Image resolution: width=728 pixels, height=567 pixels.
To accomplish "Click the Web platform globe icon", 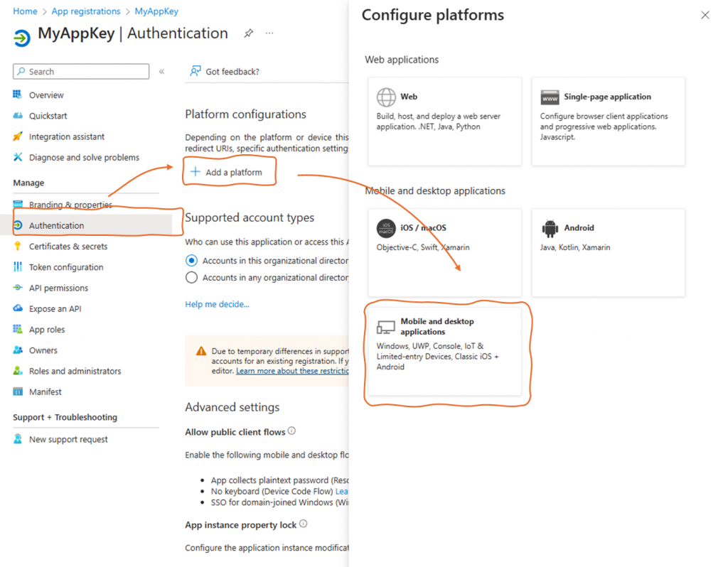I will pos(387,97).
